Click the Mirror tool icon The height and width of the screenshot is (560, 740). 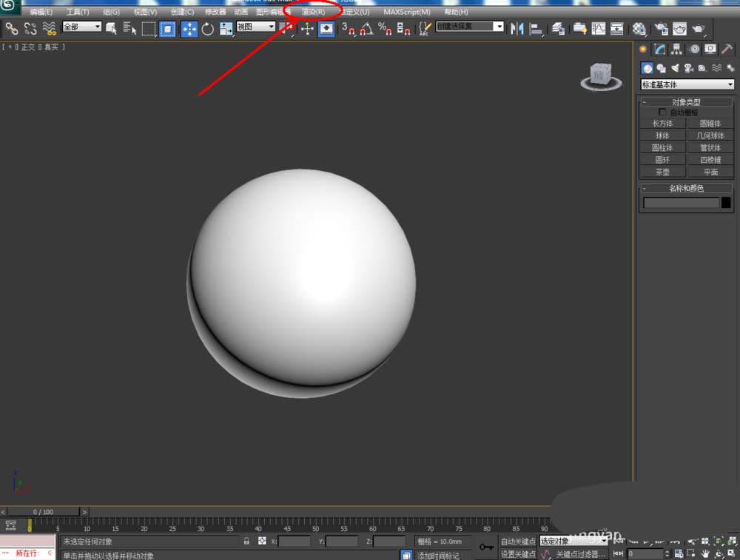(517, 29)
